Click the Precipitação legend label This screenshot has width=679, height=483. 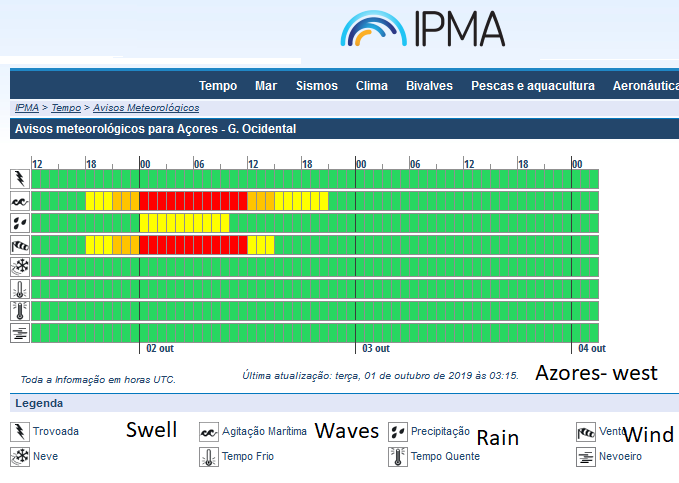tap(440, 431)
